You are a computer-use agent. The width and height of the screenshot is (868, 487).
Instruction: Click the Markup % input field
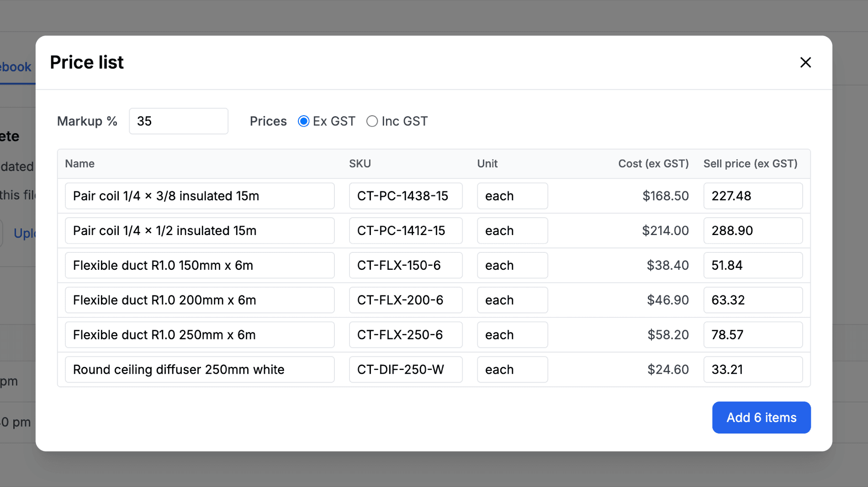pos(179,121)
